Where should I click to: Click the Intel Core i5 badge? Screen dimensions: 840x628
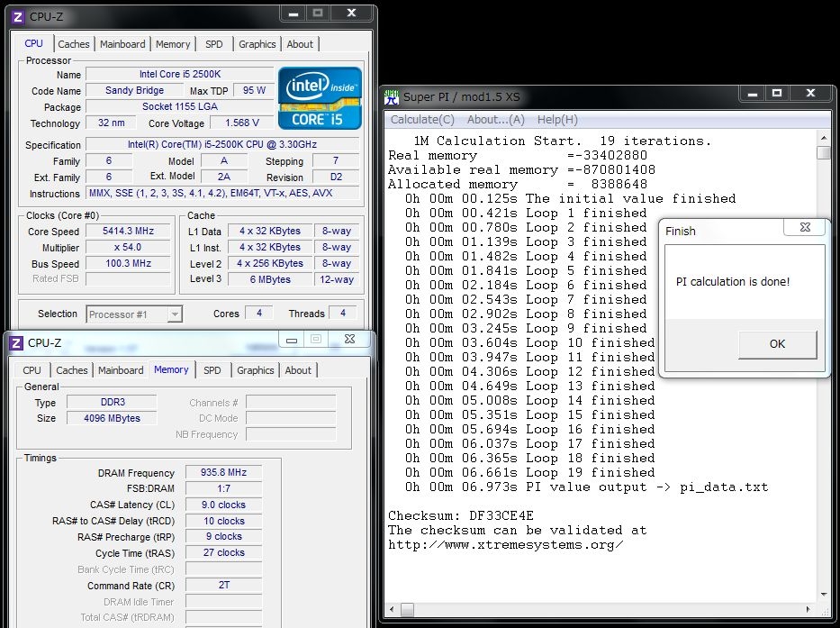click(x=320, y=97)
